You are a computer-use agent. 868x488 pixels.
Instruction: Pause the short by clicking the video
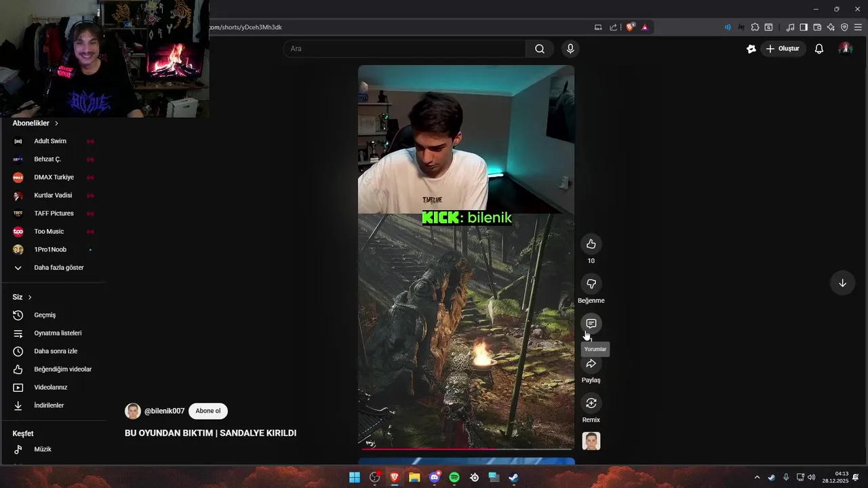click(x=466, y=258)
